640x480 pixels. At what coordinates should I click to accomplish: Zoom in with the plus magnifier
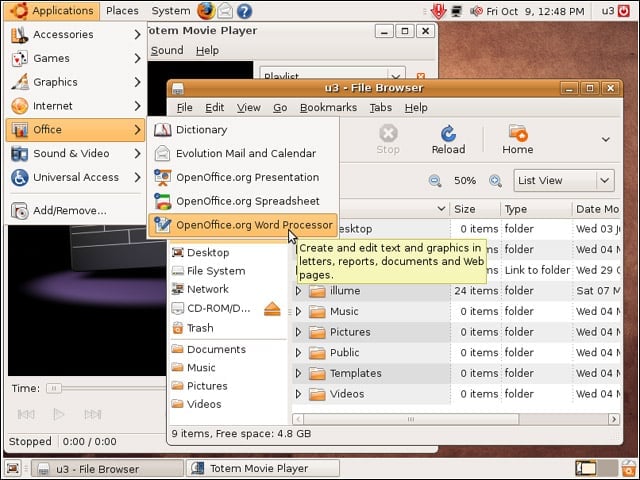tap(495, 180)
